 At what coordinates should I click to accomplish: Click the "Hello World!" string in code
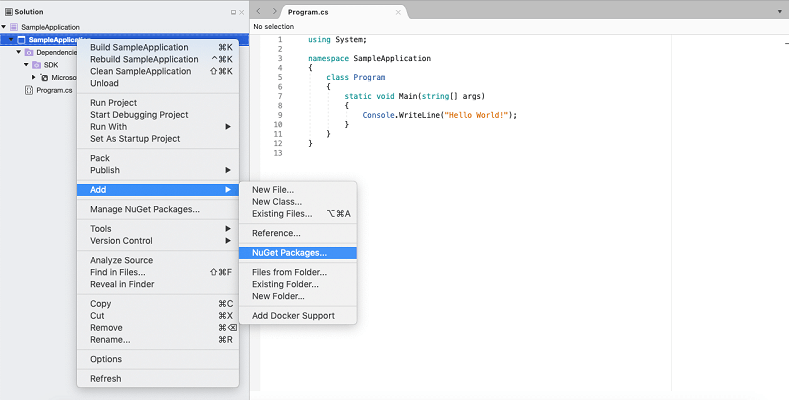476,115
